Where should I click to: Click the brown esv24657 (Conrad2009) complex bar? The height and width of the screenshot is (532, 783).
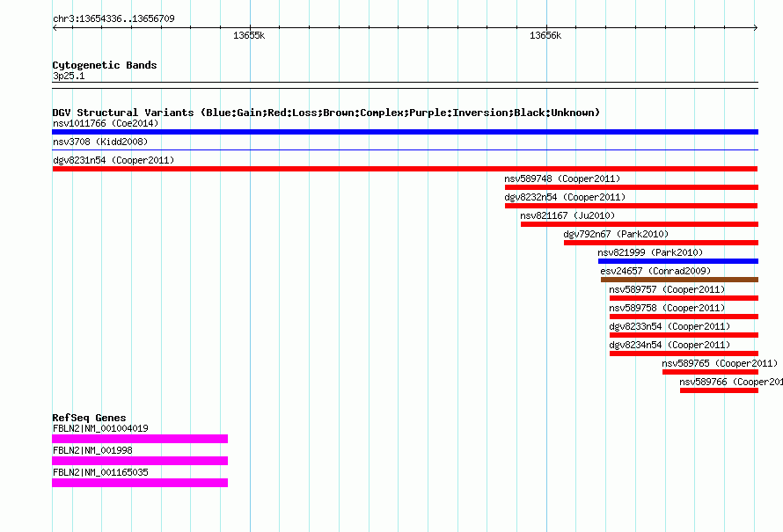click(x=680, y=280)
